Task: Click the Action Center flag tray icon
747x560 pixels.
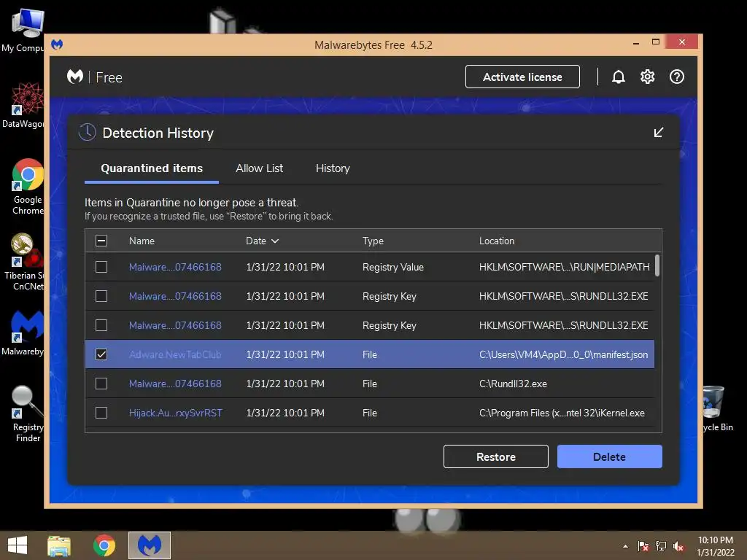Action: click(x=643, y=546)
